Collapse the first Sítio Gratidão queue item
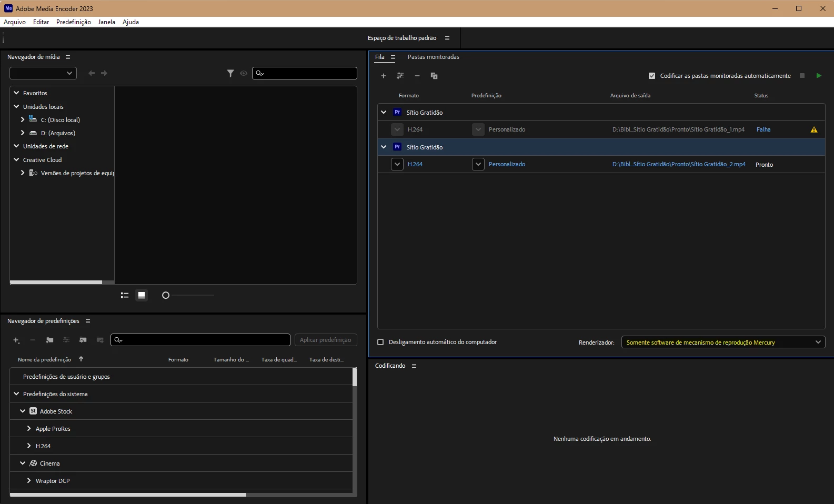Screen dimensions: 834x504 coord(384,112)
